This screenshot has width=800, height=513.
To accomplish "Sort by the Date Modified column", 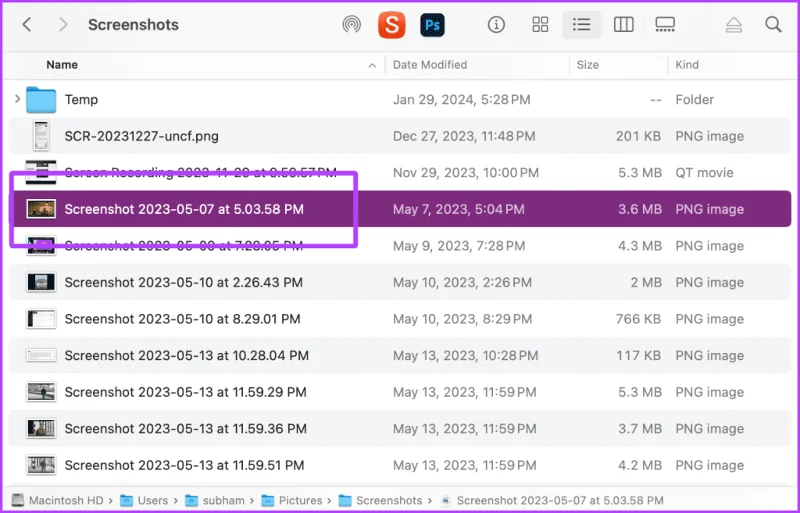I will click(x=430, y=65).
